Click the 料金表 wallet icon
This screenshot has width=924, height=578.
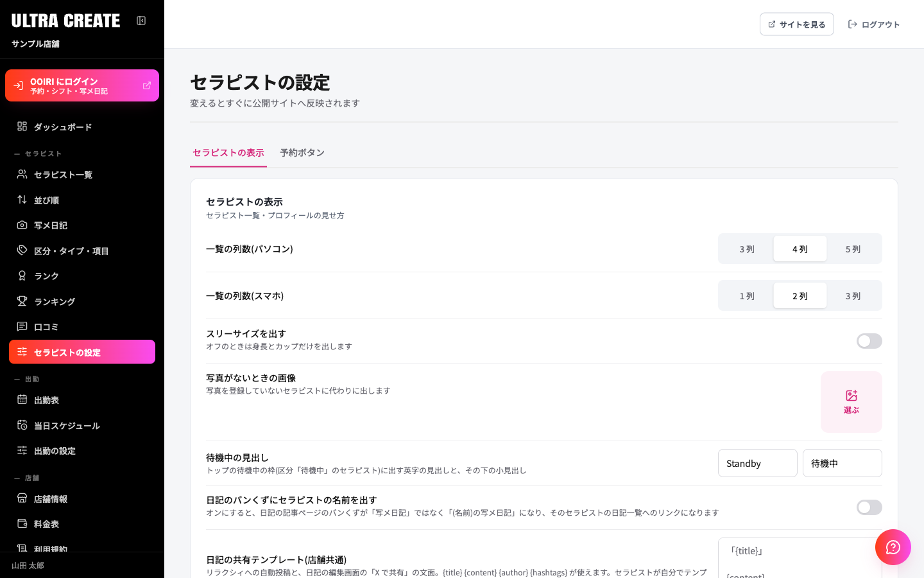[x=22, y=523]
